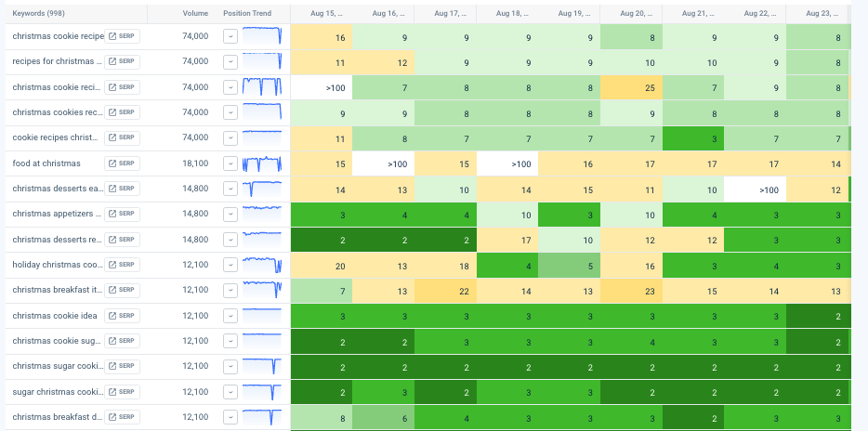This screenshot has height=431, width=868.
Task: Expand trend dropdown for christmas breakfast d...
Action: (230, 417)
